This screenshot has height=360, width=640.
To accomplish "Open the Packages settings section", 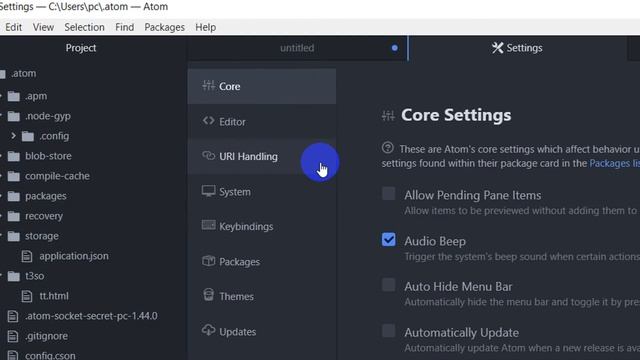I will pos(262,262).
